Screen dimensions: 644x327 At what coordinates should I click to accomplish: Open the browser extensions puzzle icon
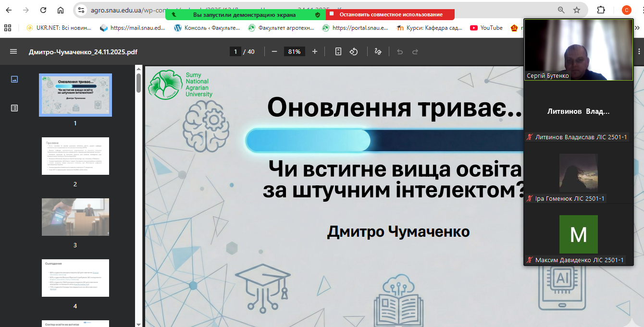[601, 10]
